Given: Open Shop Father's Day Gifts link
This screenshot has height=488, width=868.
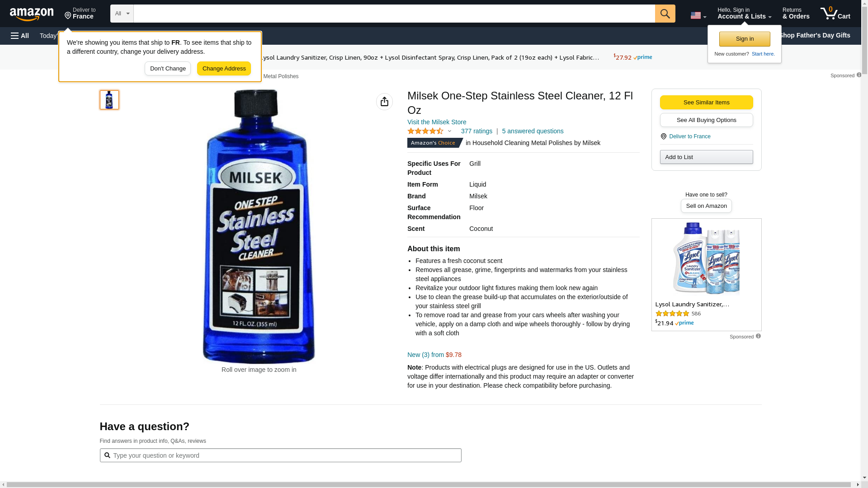Looking at the screenshot, I should [814, 35].
